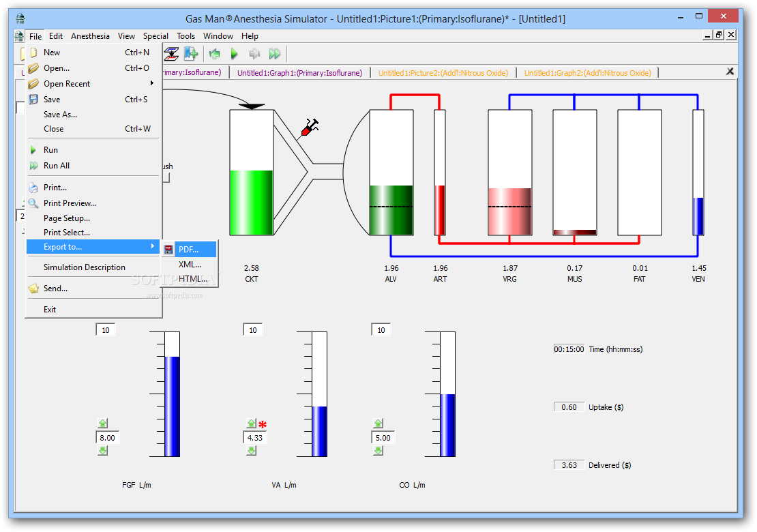Open the View menu

(126, 35)
